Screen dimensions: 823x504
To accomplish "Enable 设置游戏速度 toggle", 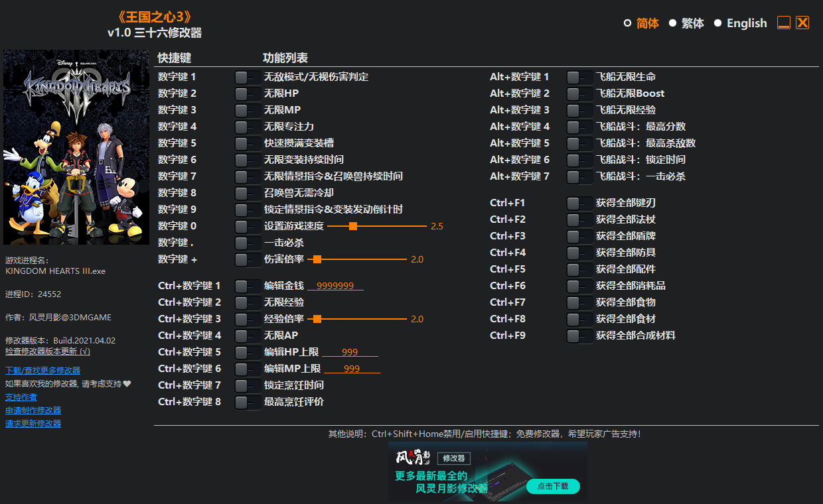I will pyautogui.click(x=248, y=226).
